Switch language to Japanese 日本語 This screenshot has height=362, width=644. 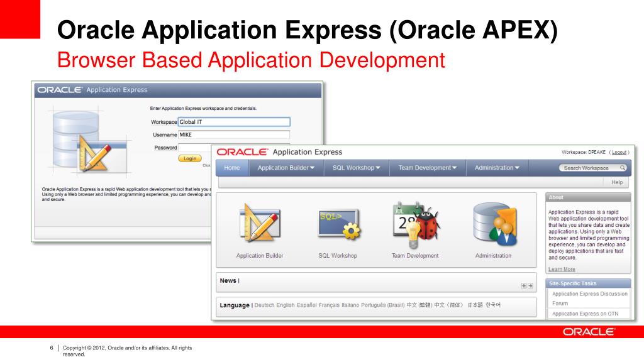coord(475,305)
